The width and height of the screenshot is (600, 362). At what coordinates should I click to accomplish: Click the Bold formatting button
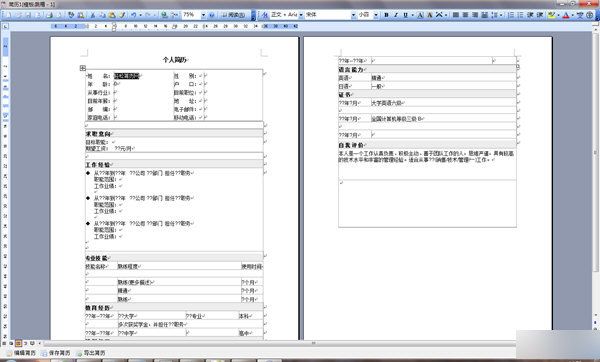click(x=386, y=15)
